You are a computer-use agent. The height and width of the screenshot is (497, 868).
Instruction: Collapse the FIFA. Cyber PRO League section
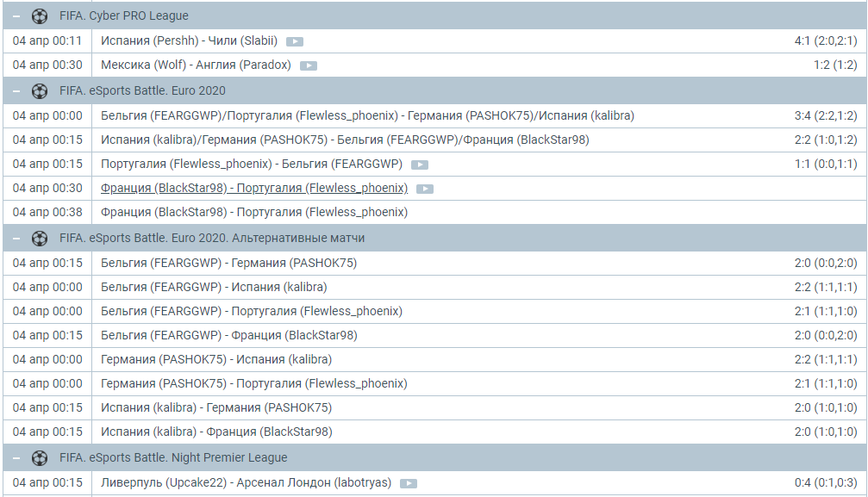pyautogui.click(x=16, y=16)
